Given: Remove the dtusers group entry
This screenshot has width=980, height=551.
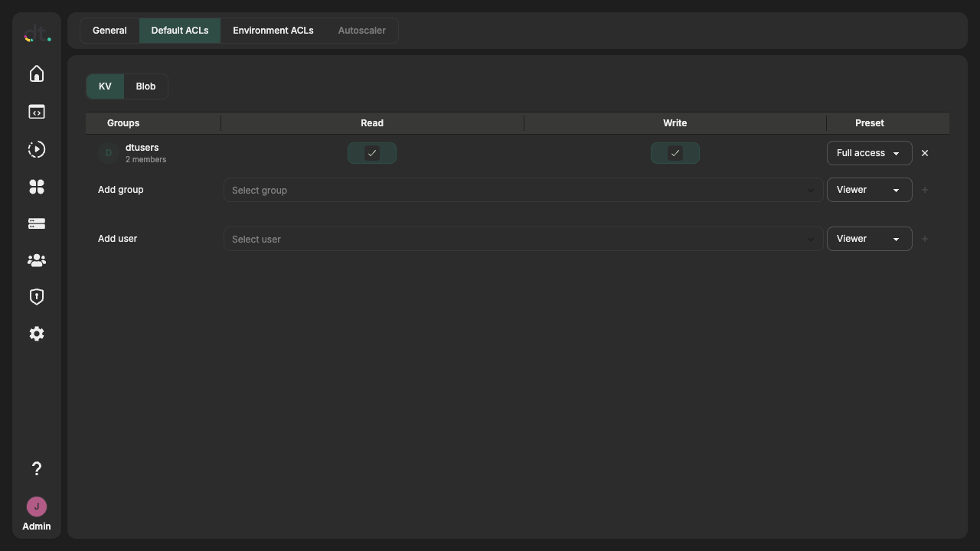Looking at the screenshot, I should click(x=925, y=153).
